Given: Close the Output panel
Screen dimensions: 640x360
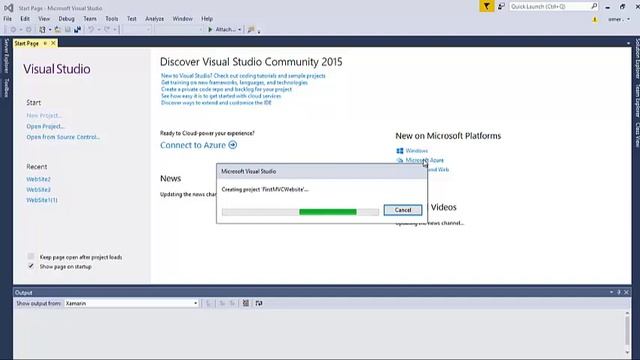Looking at the screenshot, I should (626, 292).
